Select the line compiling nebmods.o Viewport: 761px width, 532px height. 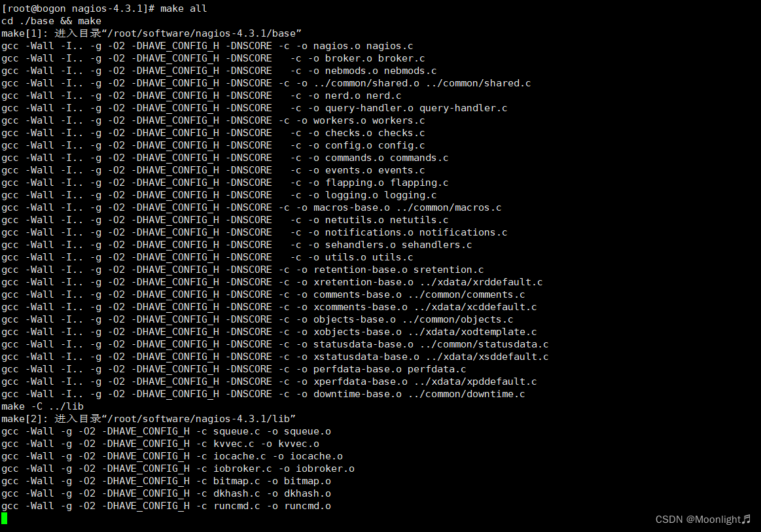click(x=219, y=71)
